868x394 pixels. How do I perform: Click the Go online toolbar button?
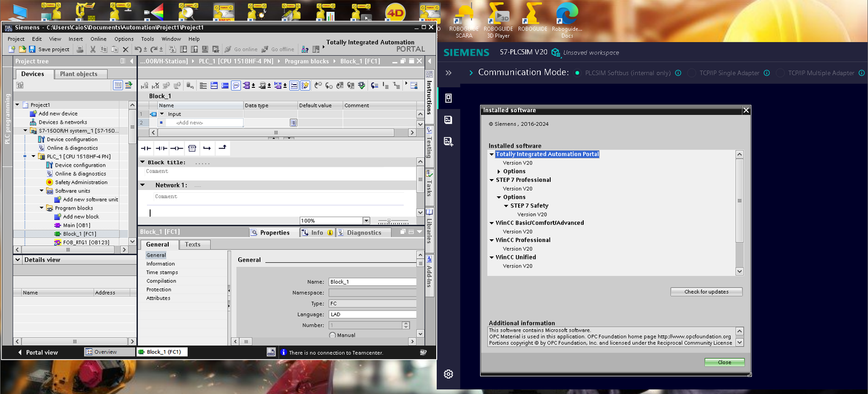click(241, 49)
